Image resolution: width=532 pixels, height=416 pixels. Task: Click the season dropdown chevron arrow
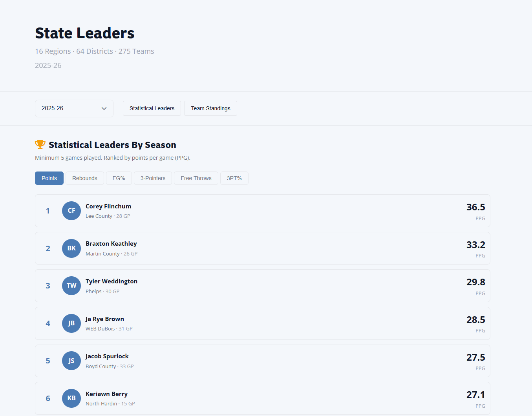click(104, 109)
